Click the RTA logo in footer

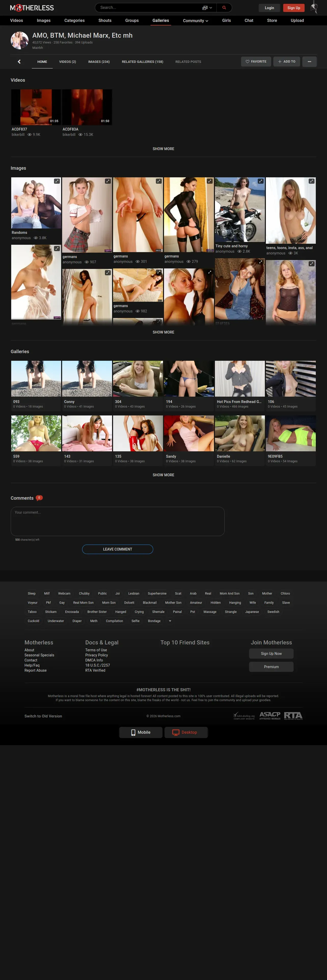pos(293,716)
